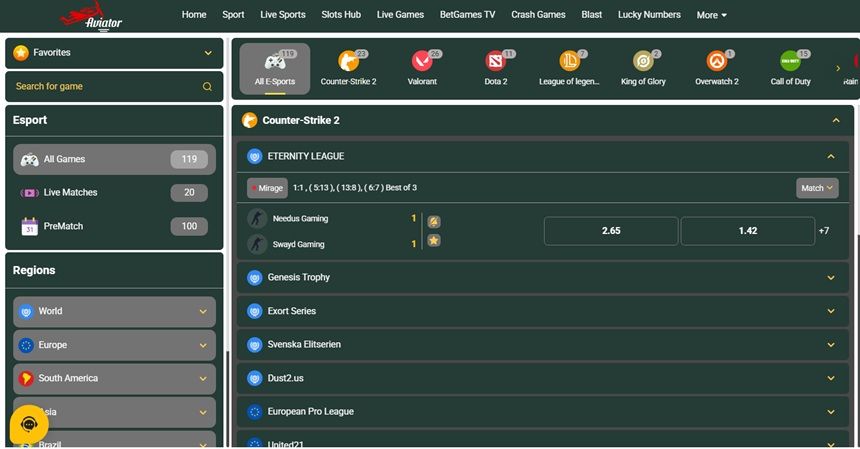Favorite the Needus vs Swayd match star
Screen dimensions: 860x449
pyautogui.click(x=434, y=241)
